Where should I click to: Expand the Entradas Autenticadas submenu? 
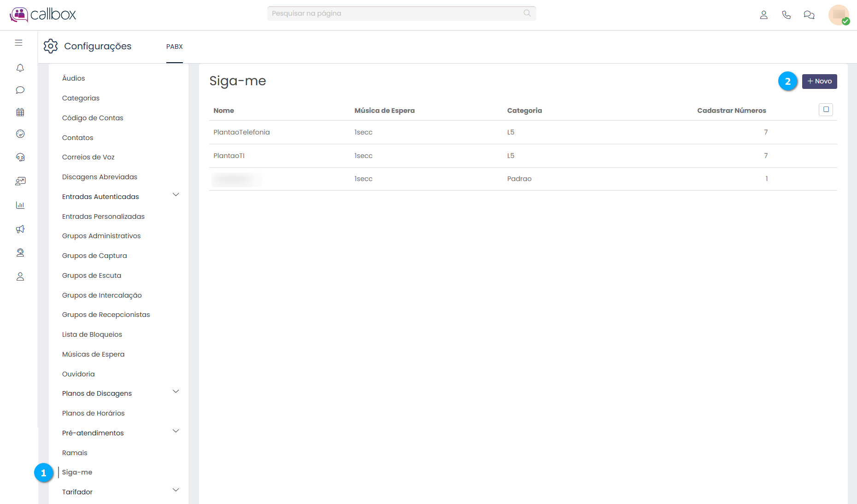[x=176, y=195]
